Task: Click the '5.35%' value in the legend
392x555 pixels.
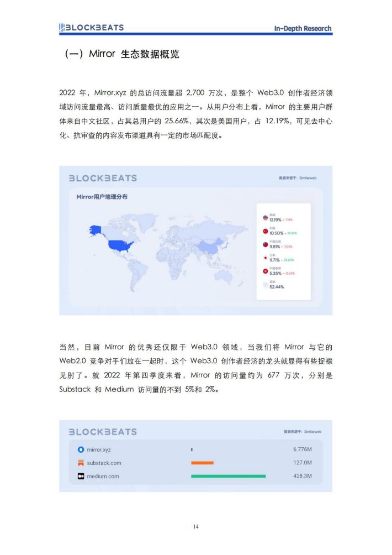Action: 276,274
